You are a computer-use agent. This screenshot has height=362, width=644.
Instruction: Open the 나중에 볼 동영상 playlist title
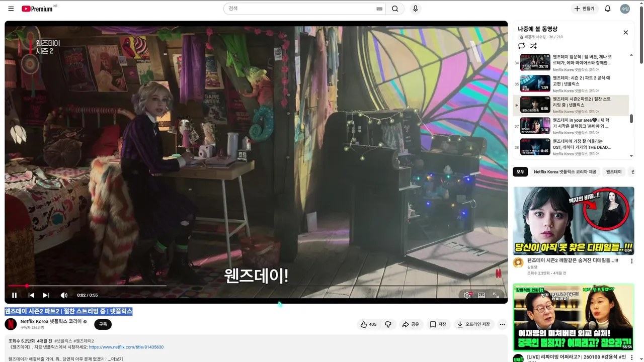click(537, 29)
